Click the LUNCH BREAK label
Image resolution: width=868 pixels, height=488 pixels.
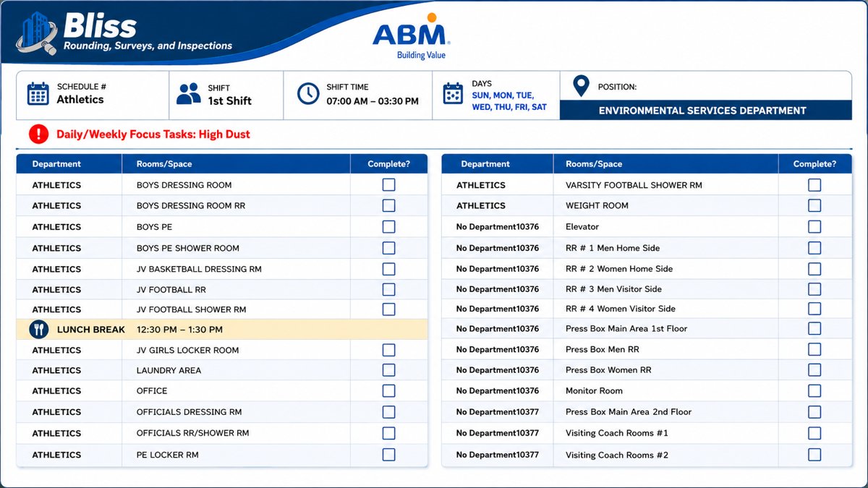coord(91,330)
